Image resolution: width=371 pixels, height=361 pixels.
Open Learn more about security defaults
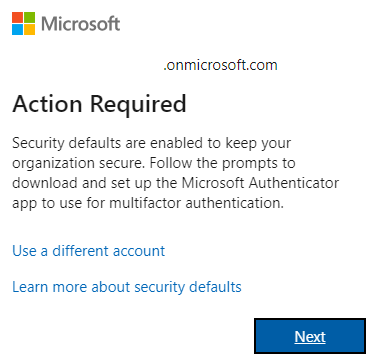pyautogui.click(x=127, y=287)
